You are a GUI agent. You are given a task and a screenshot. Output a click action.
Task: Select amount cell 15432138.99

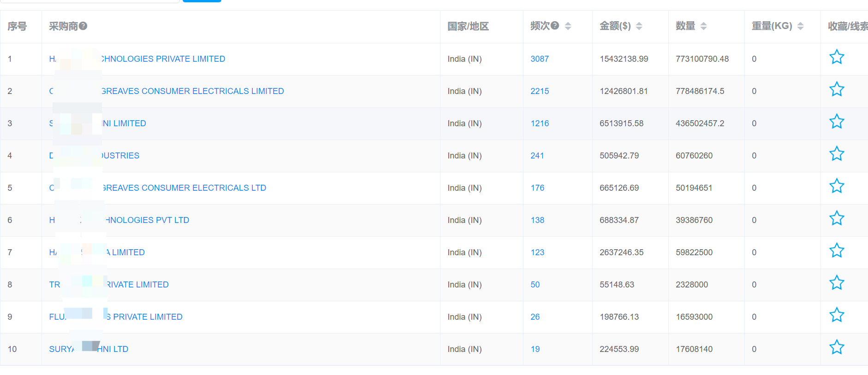tap(624, 59)
